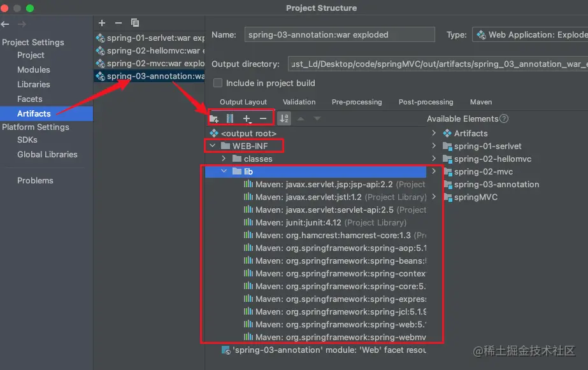Switch to Pre-processing tab
Viewport: 588px width, 370px height.
357,102
